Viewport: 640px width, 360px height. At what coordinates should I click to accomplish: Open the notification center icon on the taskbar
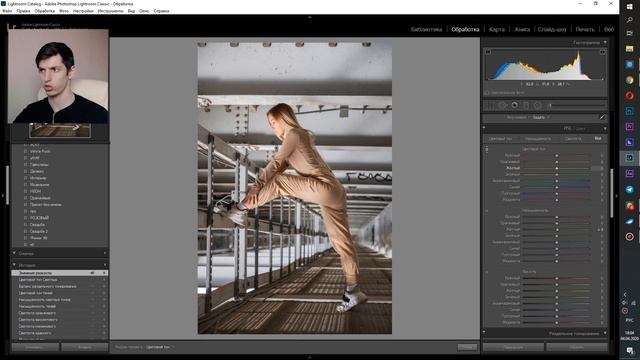point(630,351)
